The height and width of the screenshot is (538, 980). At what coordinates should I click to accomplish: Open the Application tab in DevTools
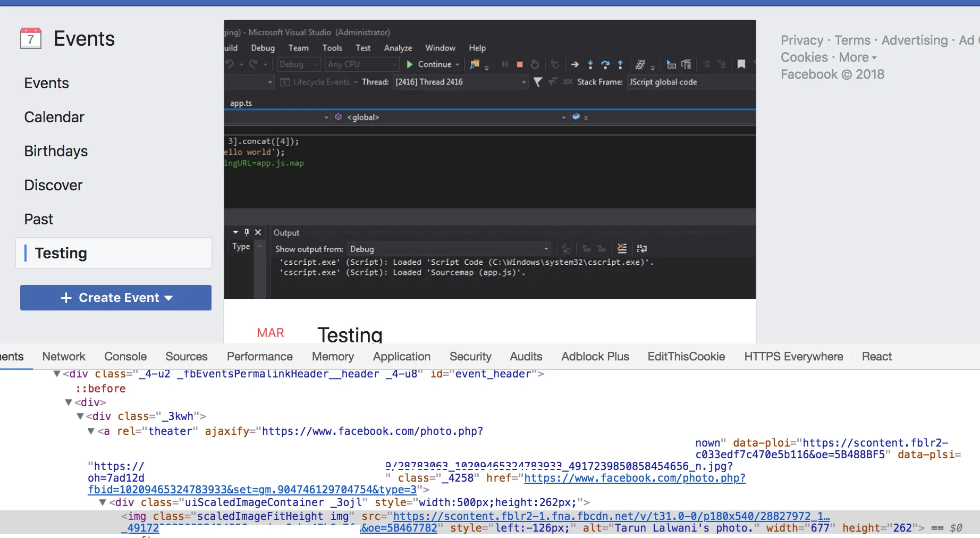(402, 357)
